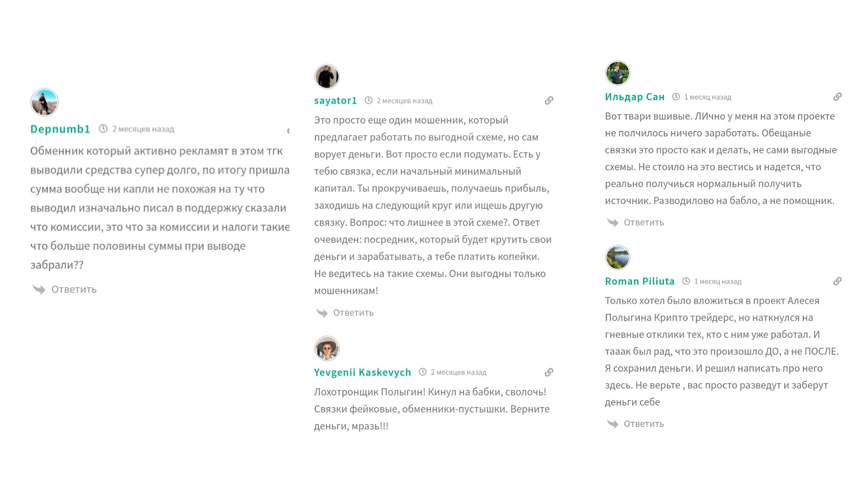Open Yevgenii Kaskevych's avatar image
The image size is (868, 488).
[327, 348]
